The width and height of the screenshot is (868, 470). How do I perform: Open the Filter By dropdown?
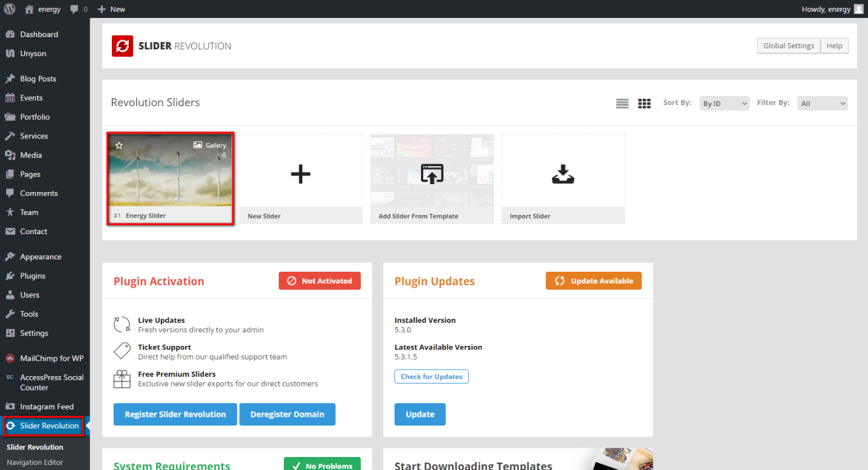(822, 104)
